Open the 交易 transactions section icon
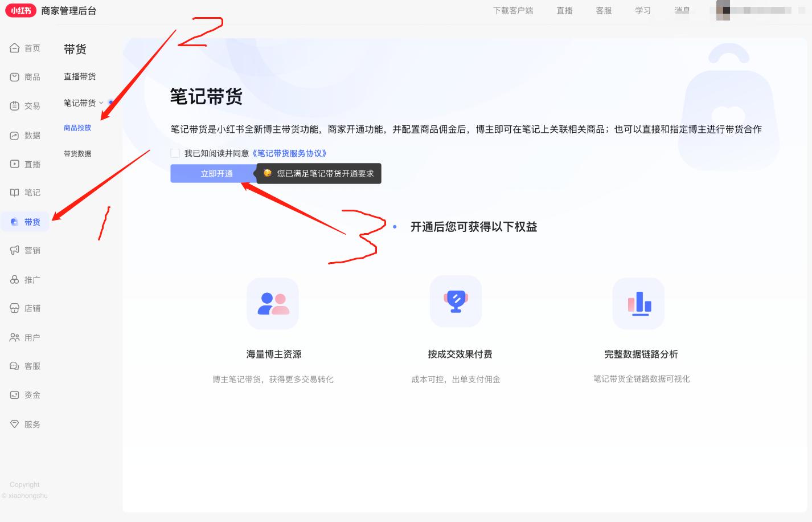 coord(15,106)
